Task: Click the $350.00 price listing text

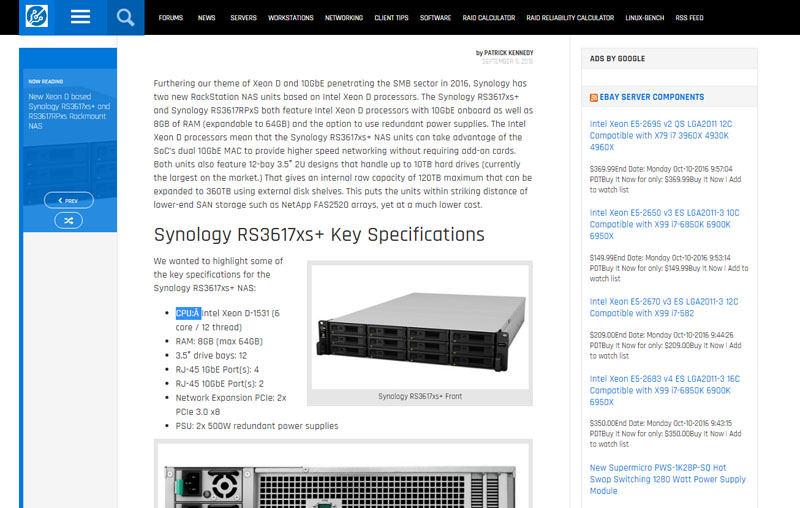Action: [x=665, y=434]
